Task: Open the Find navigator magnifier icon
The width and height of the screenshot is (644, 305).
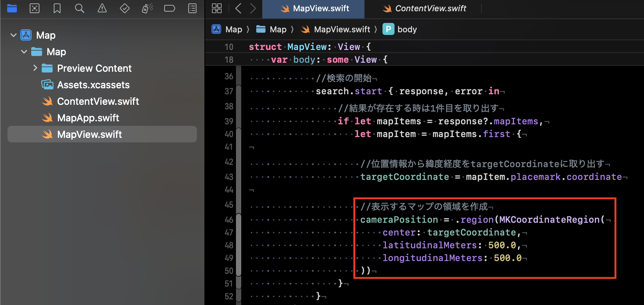Action: click(80, 8)
